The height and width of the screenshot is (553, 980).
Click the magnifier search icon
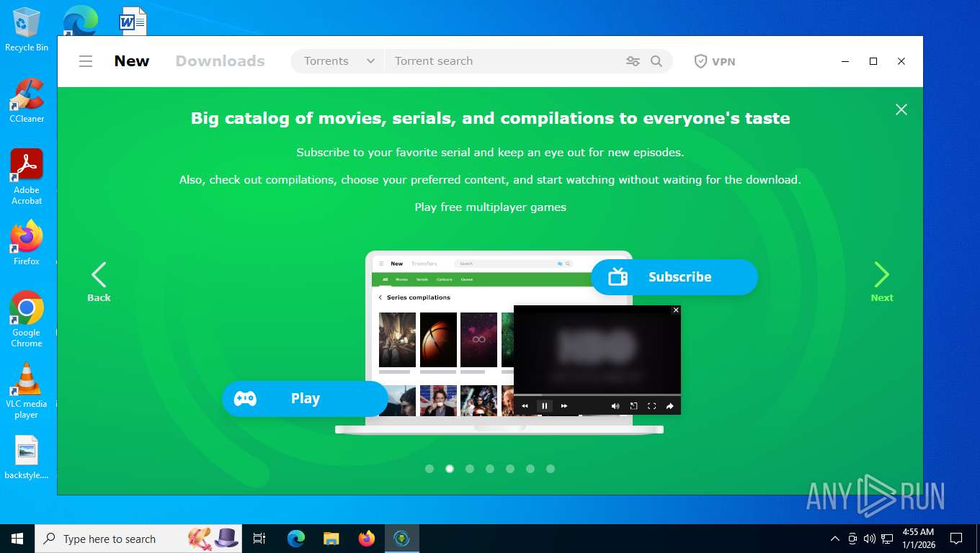[x=656, y=61]
